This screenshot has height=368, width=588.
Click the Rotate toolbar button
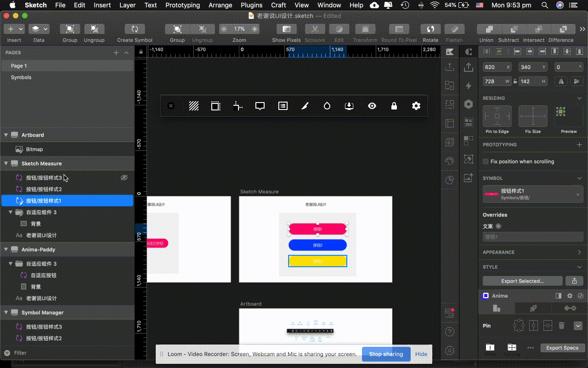[430, 29]
